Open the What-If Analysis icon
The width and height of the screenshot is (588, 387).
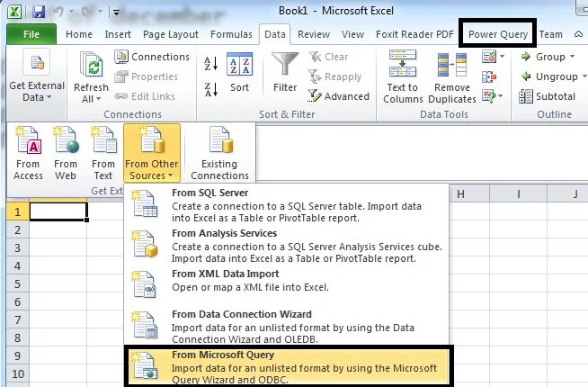tap(488, 96)
